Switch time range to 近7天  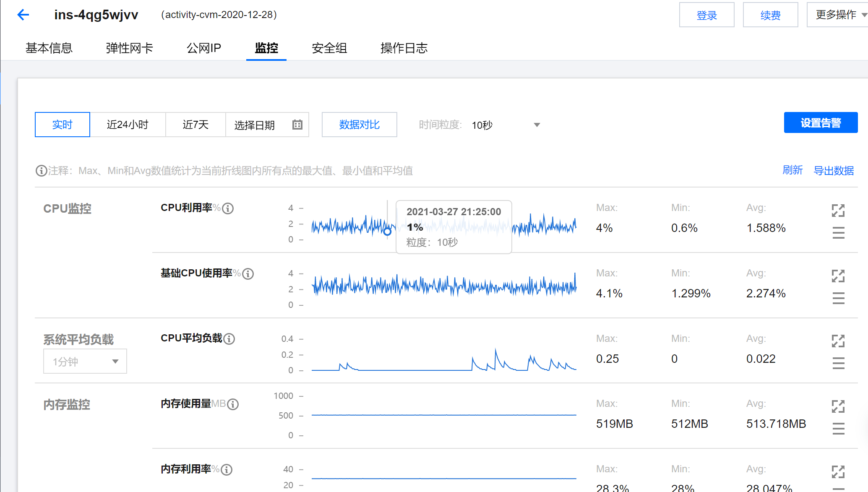click(195, 125)
